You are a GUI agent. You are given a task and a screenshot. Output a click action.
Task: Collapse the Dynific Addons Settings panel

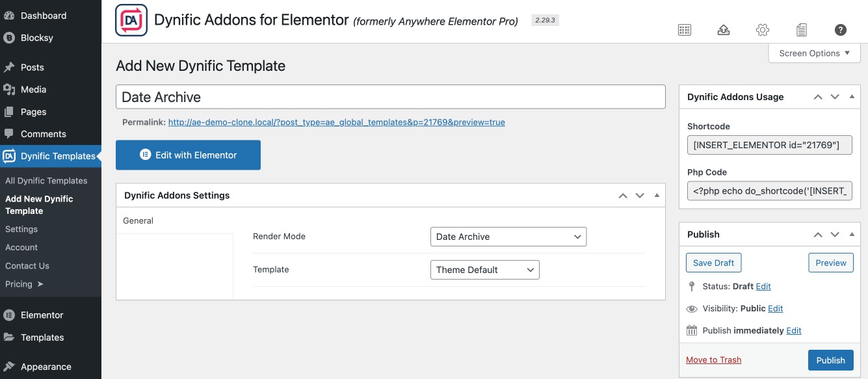tap(657, 196)
